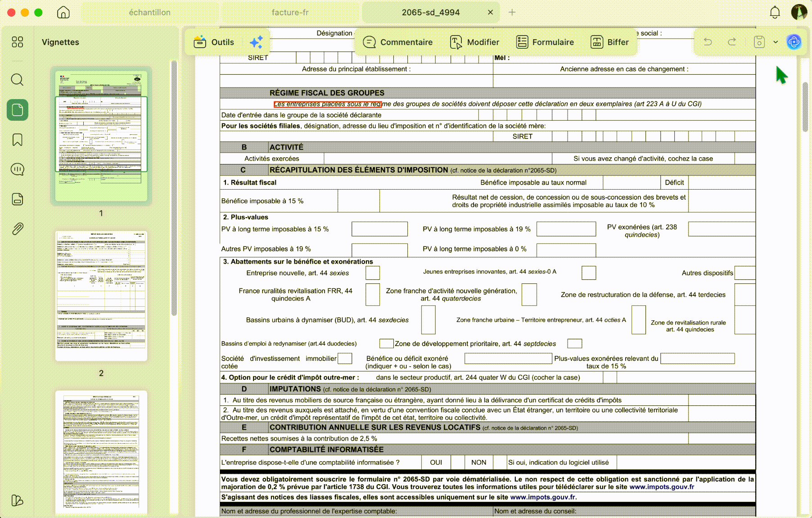Select page 1 thumbnail
This screenshot has width=812, height=518.
tap(101, 136)
